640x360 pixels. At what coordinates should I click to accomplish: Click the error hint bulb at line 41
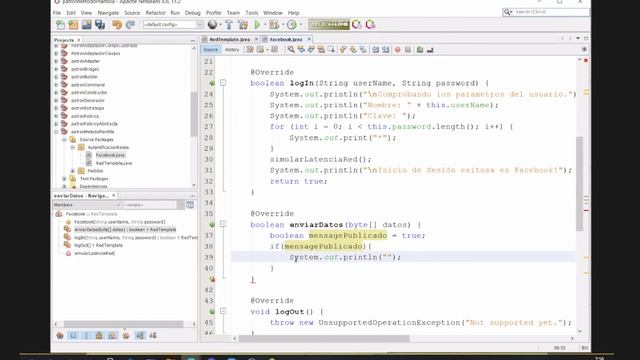point(212,279)
